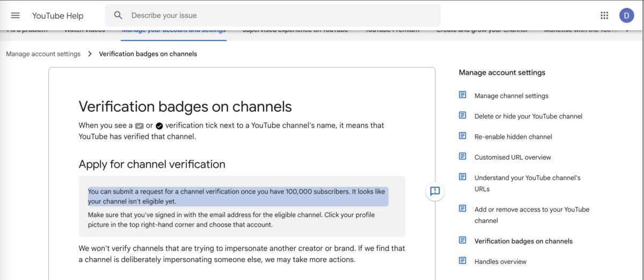Screen dimensions: 644x280
Task: Select Manage your account and settings tab
Action: tap(174, 31)
